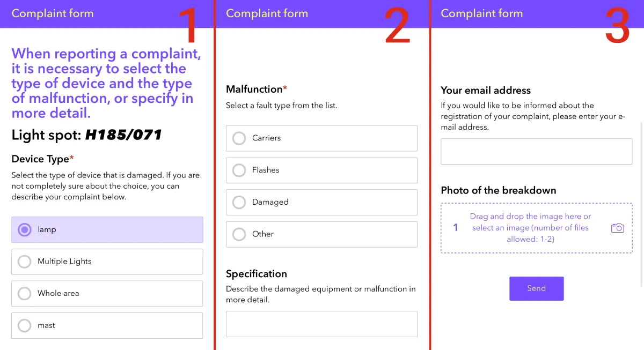Click the camera icon in photo upload area
Viewport: 644px width, 350px height.
618,228
